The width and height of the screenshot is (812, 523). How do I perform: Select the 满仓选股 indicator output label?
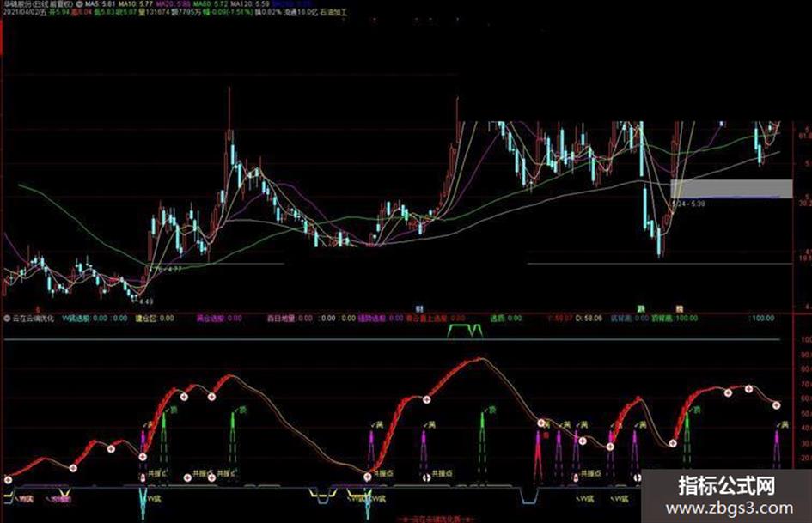pos(211,319)
